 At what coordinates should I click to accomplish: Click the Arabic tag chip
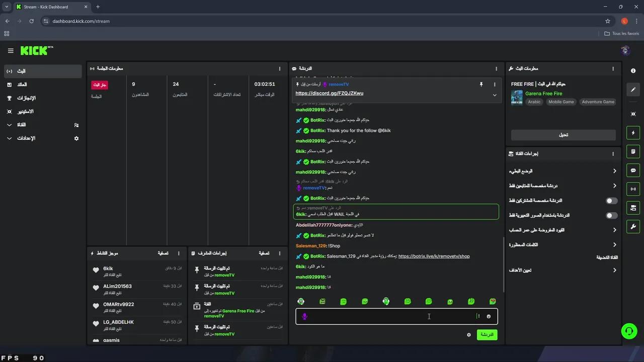[534, 102]
